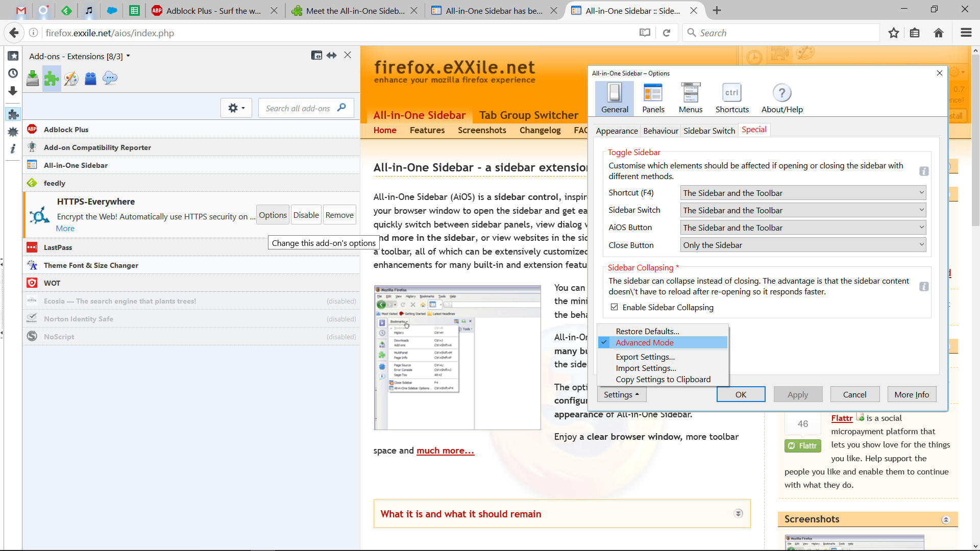Select the Add-ons puzzle icon in sidebar strip
Screen dimensions: 980x551
pos(13,114)
